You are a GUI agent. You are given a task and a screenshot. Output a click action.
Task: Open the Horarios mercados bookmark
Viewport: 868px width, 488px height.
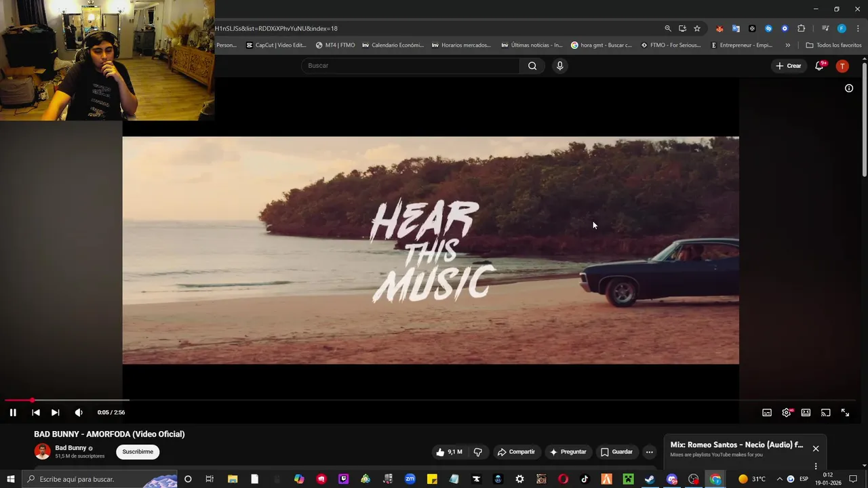[x=462, y=45]
